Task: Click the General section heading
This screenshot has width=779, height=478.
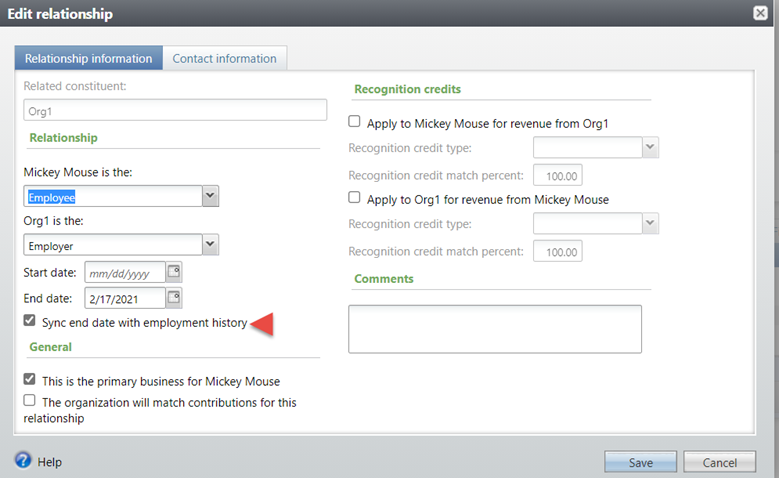Action: 50,347
